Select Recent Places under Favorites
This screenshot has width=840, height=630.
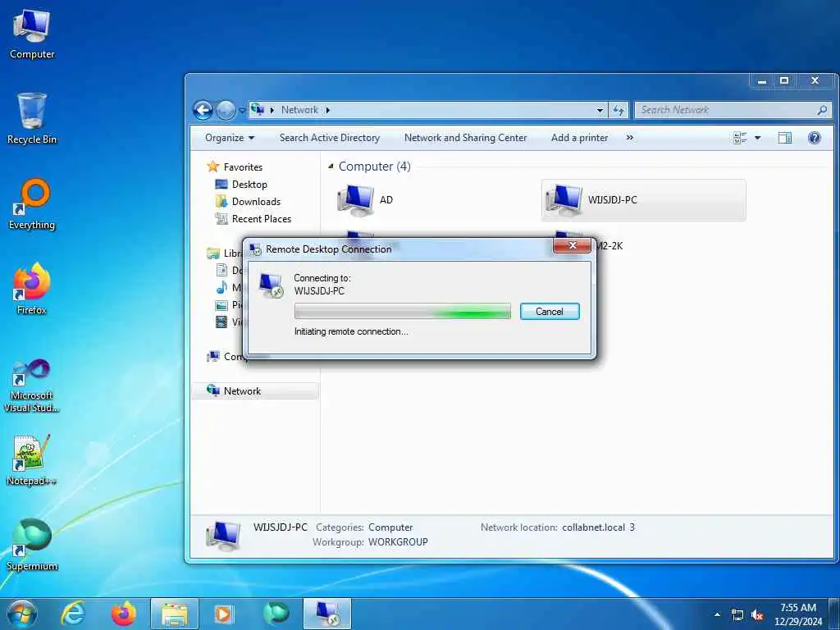(x=262, y=218)
